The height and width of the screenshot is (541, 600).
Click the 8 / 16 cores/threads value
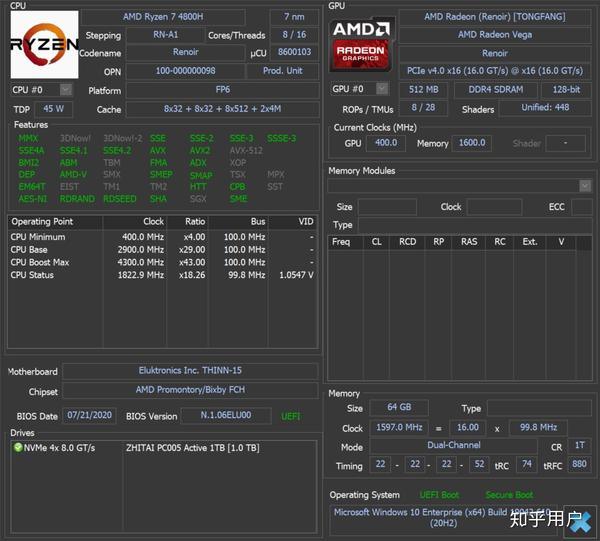[294, 35]
